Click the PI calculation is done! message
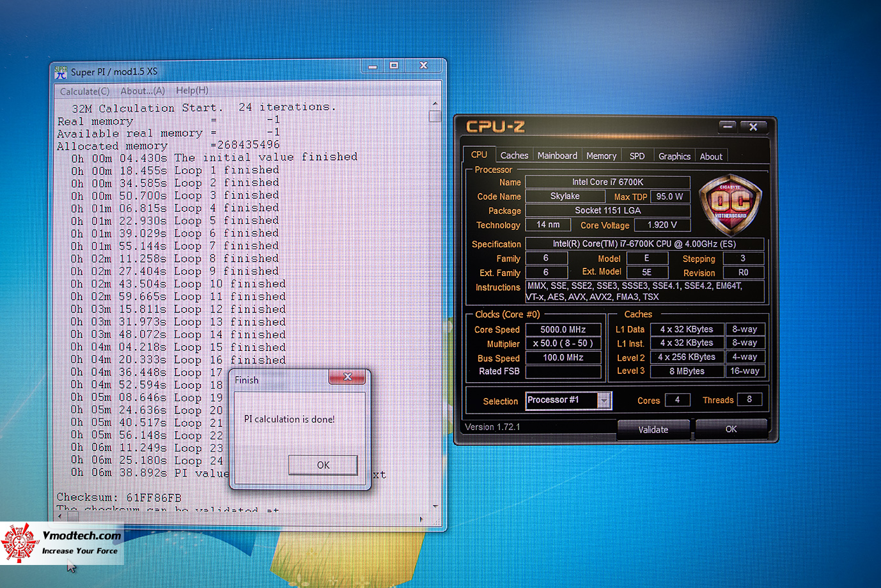 coord(290,419)
